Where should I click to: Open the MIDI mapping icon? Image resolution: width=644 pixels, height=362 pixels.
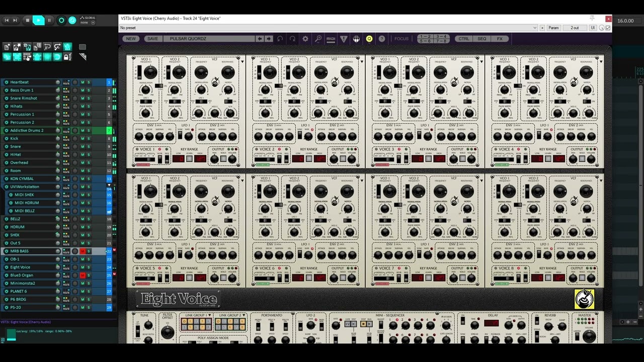pos(331,39)
